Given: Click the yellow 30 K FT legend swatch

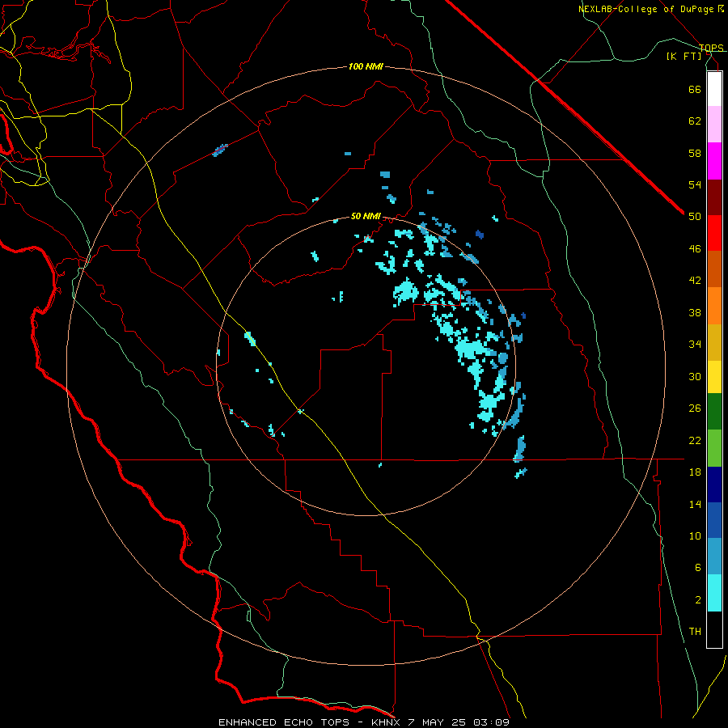Looking at the screenshot, I should 714,376.
